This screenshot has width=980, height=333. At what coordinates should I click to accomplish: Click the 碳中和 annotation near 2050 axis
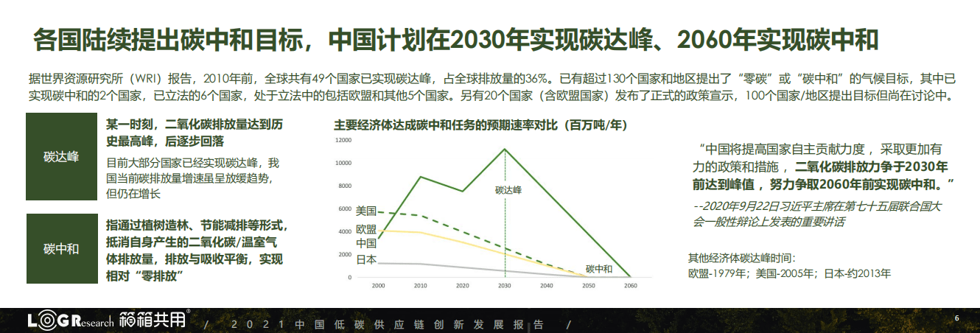click(x=598, y=269)
